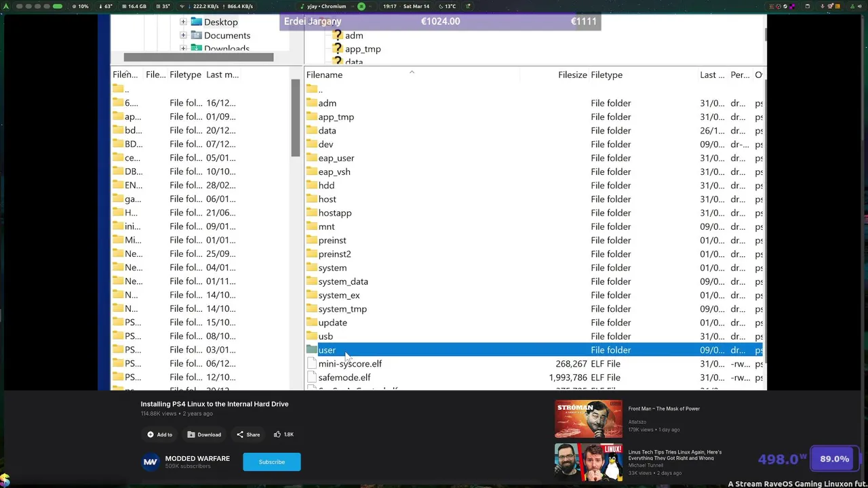Select mini-syscore.elf file name

tap(350, 364)
